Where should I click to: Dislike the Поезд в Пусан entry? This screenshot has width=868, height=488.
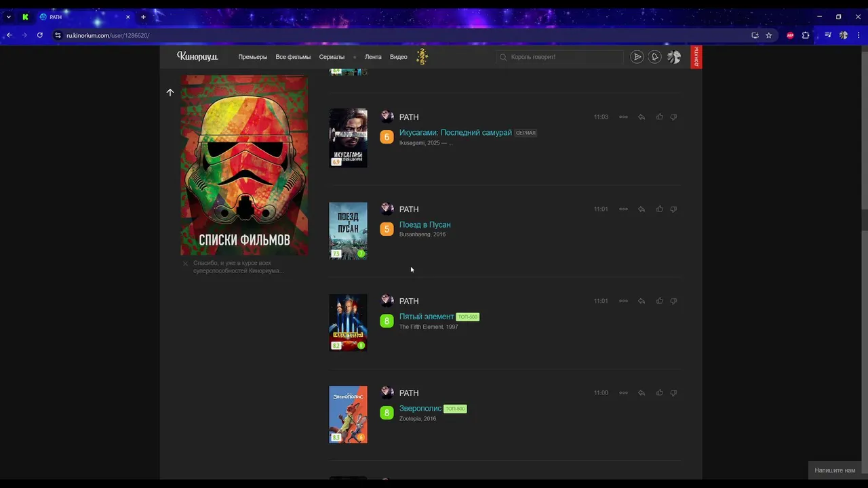[673, 209]
